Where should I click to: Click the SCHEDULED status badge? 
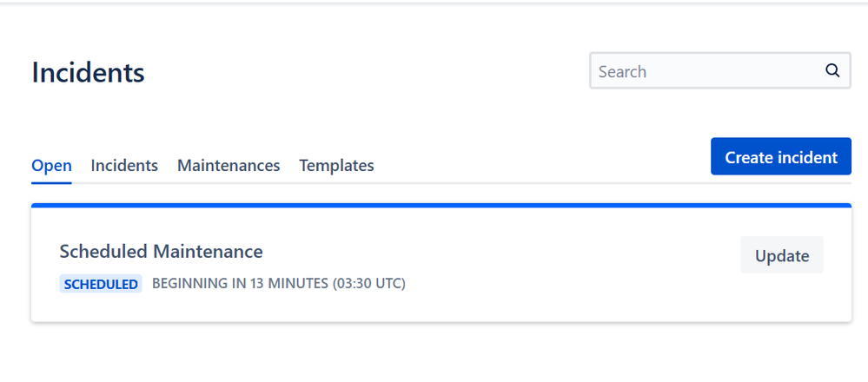(x=101, y=284)
